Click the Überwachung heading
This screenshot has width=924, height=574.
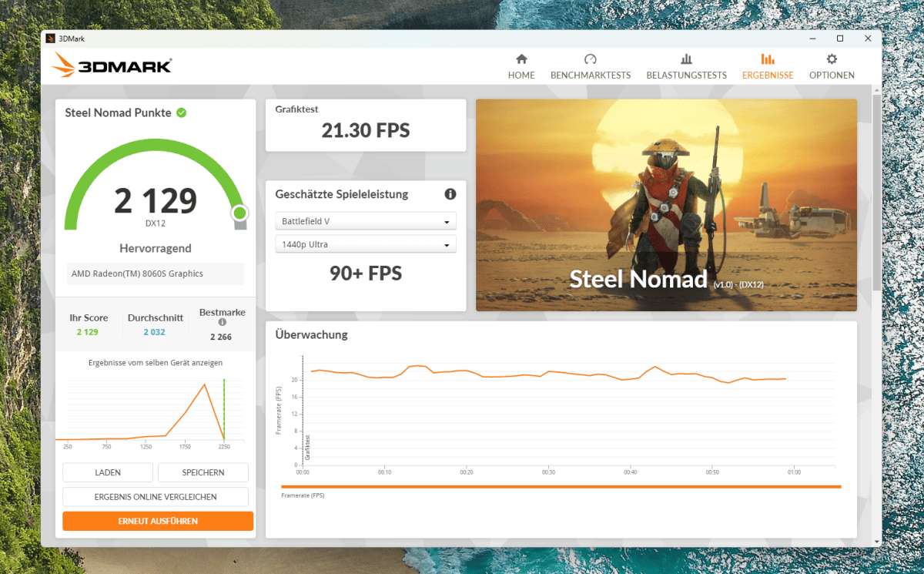coord(312,335)
